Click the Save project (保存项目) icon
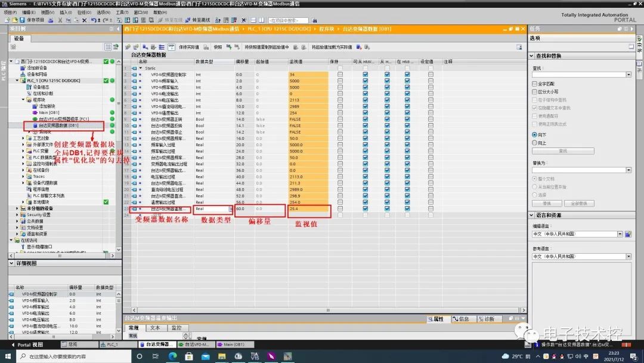Image resolution: width=644 pixels, height=363 pixels. tap(22, 20)
